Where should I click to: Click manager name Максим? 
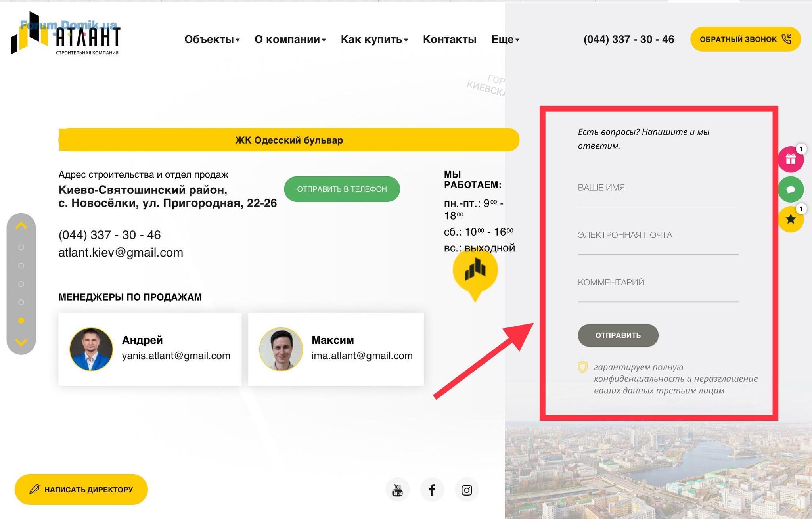(x=333, y=340)
